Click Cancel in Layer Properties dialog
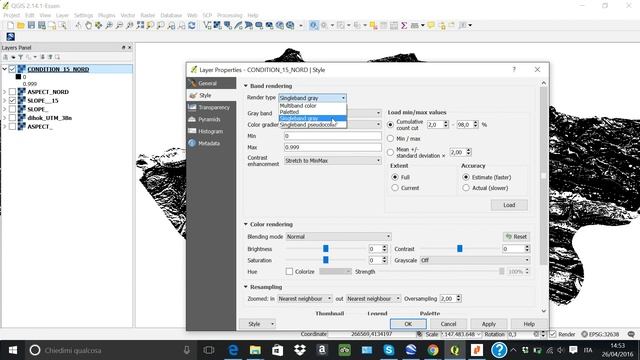 [x=448, y=324]
